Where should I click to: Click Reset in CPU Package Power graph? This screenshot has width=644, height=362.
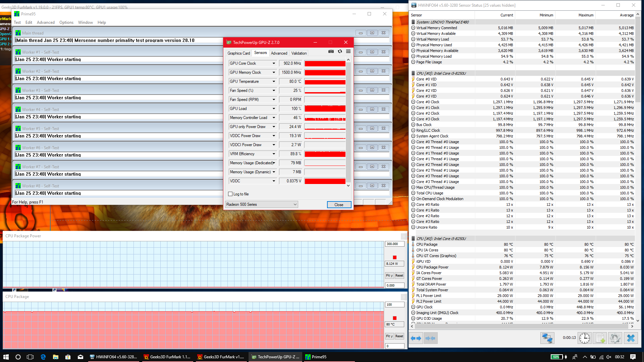click(399, 276)
